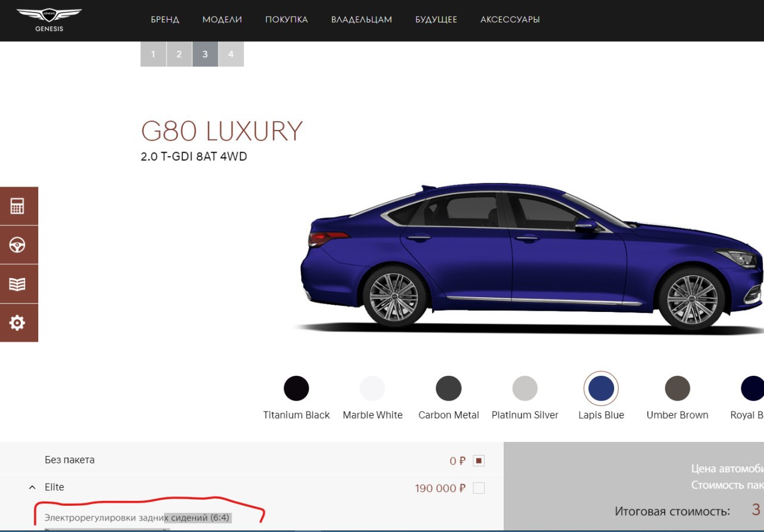Image resolution: width=764 pixels, height=532 pixels.
Task: Open the МОДЕЛИ menu
Action: [x=222, y=20]
